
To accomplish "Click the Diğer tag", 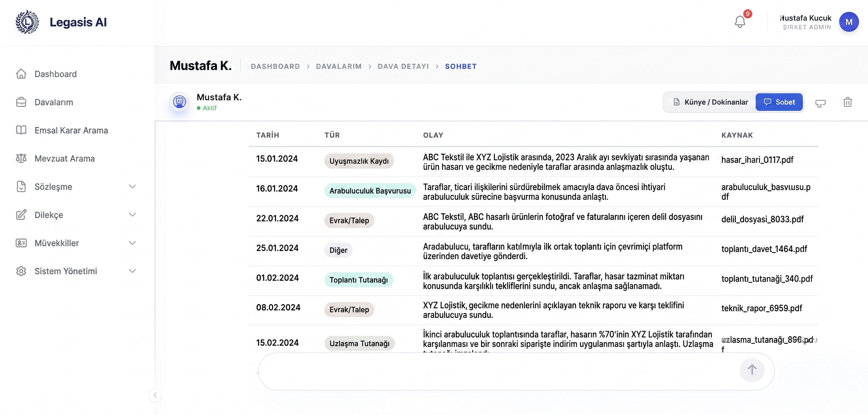I will [x=338, y=250].
